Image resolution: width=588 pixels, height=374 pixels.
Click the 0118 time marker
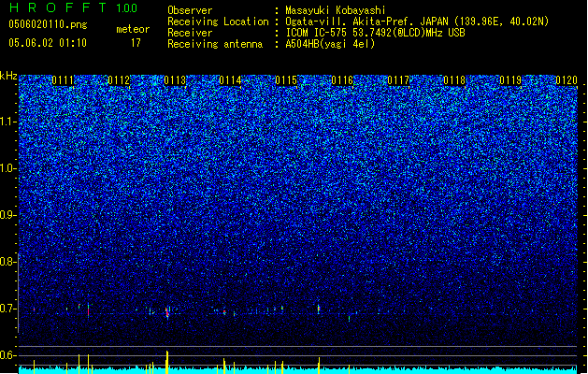click(x=454, y=80)
